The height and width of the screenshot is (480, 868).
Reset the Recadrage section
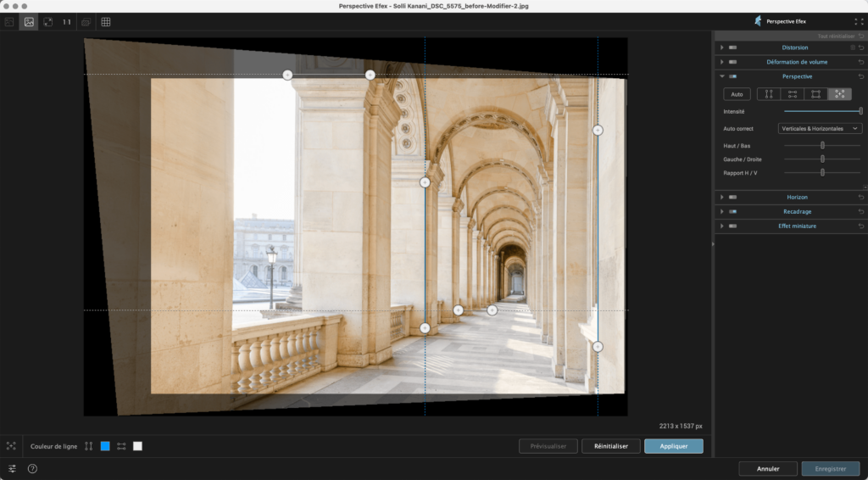[861, 211]
